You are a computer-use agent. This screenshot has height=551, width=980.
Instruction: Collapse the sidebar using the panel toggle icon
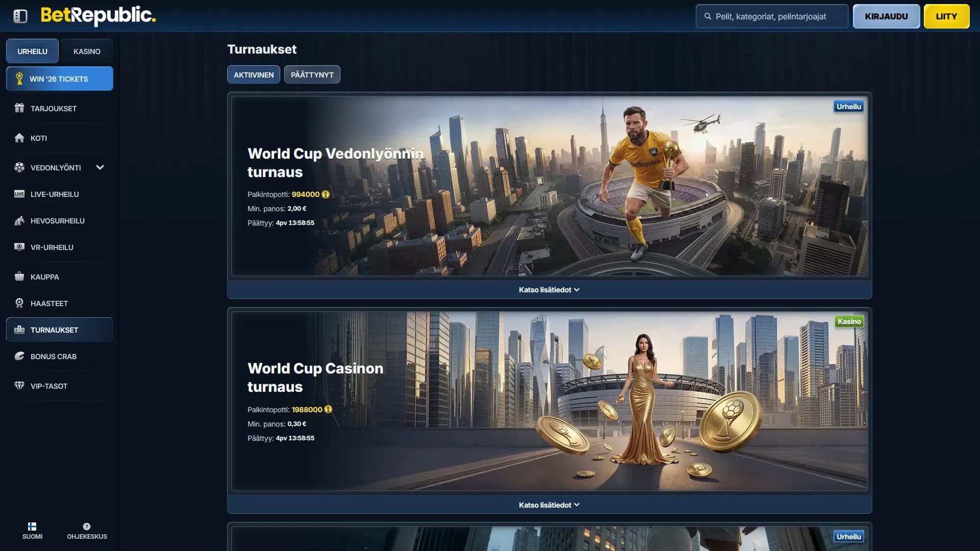click(x=20, y=16)
